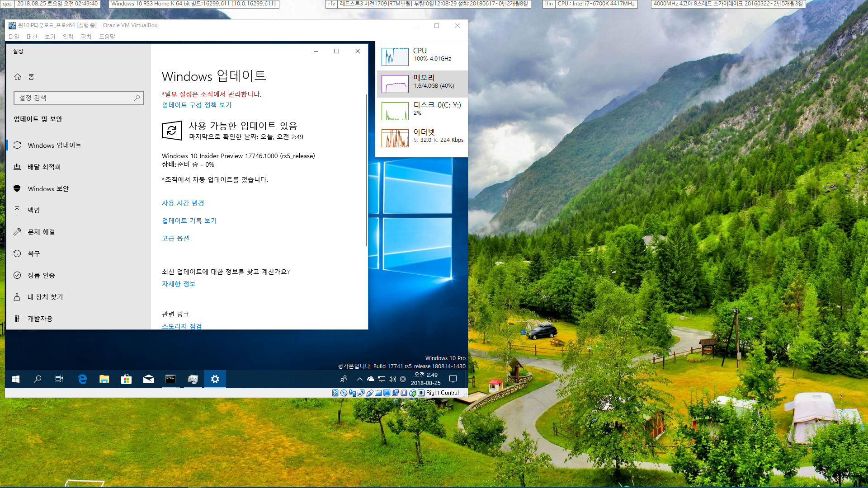The image size is (868, 488).
Task: Click 자세한 정보 link
Action: [x=179, y=284]
